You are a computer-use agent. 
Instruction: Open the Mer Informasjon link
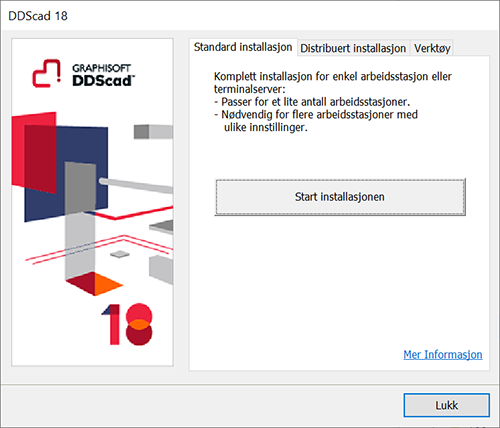pos(443,354)
